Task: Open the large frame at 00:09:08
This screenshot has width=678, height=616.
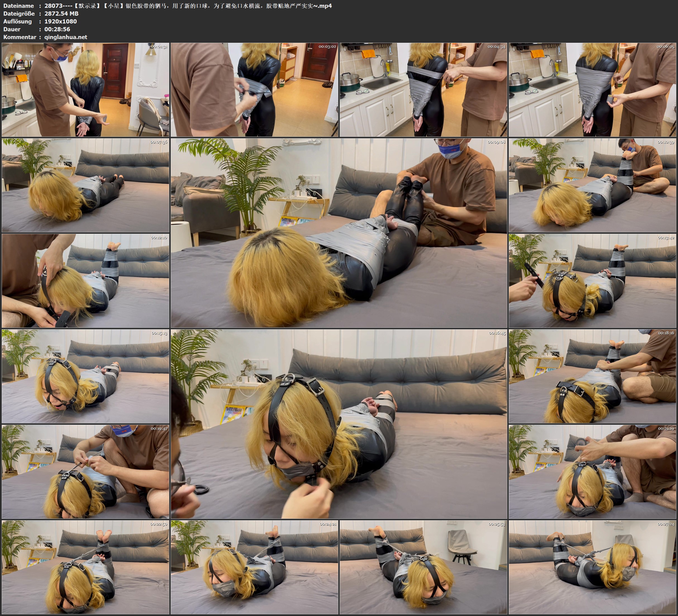Action: point(339,233)
